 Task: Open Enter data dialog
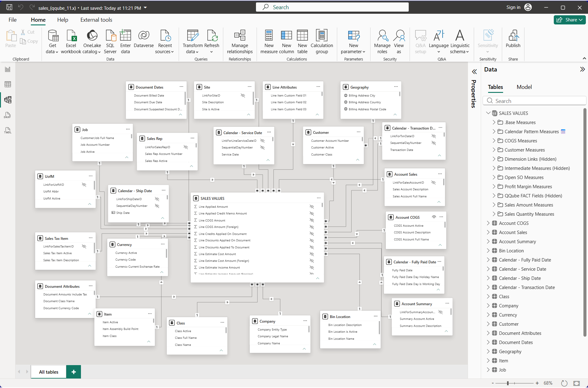125,42
